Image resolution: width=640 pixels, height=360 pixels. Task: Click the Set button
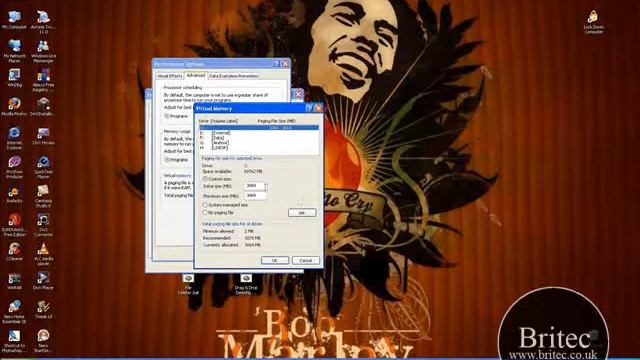pos(302,213)
